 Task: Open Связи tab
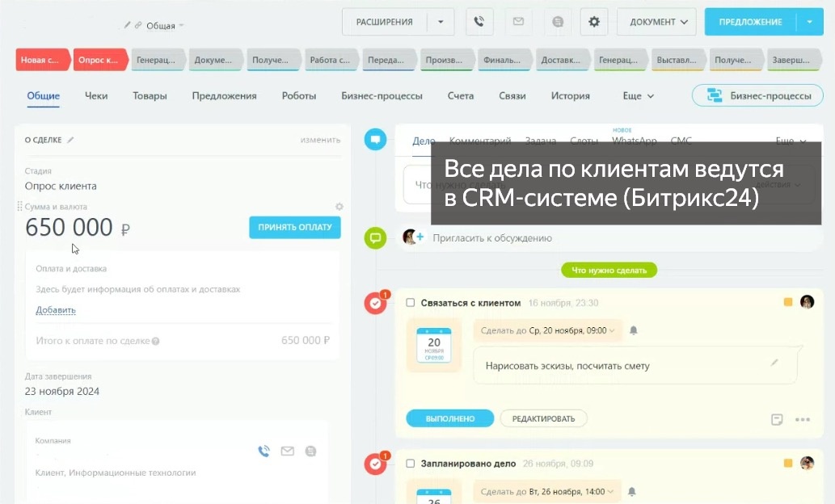tap(512, 96)
